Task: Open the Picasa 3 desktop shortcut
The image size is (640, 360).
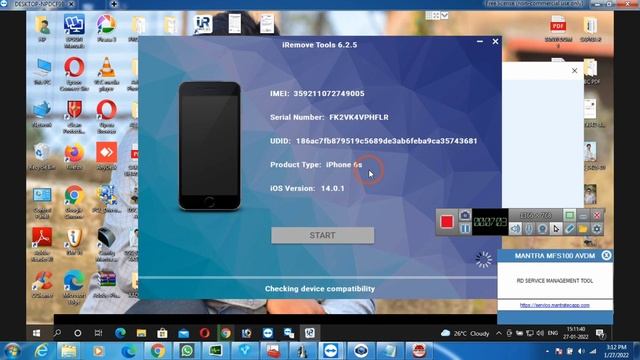Action: pos(107,29)
